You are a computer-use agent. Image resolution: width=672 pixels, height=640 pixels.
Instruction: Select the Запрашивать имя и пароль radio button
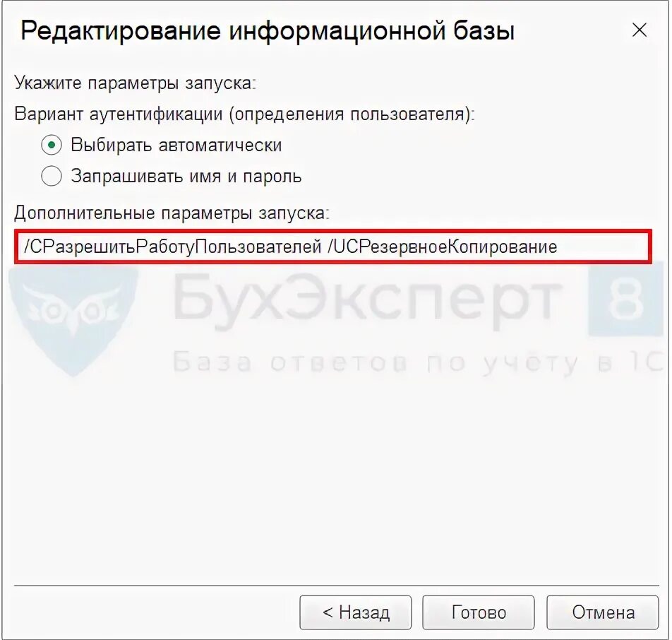52,176
